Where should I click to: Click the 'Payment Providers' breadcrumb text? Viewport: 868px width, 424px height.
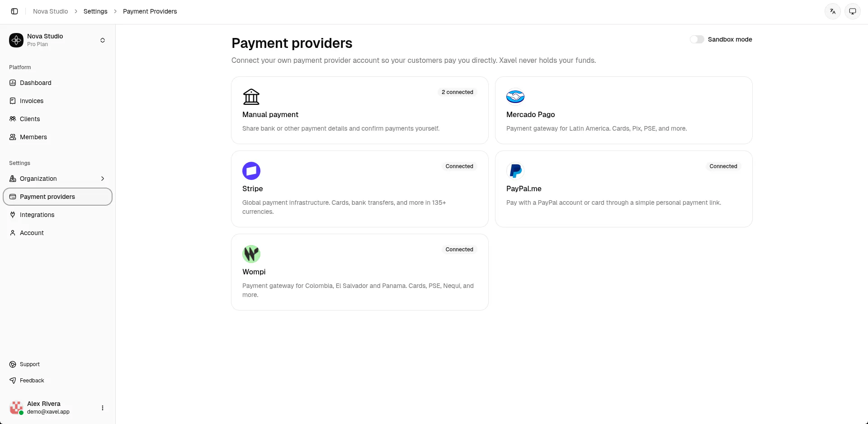(150, 11)
